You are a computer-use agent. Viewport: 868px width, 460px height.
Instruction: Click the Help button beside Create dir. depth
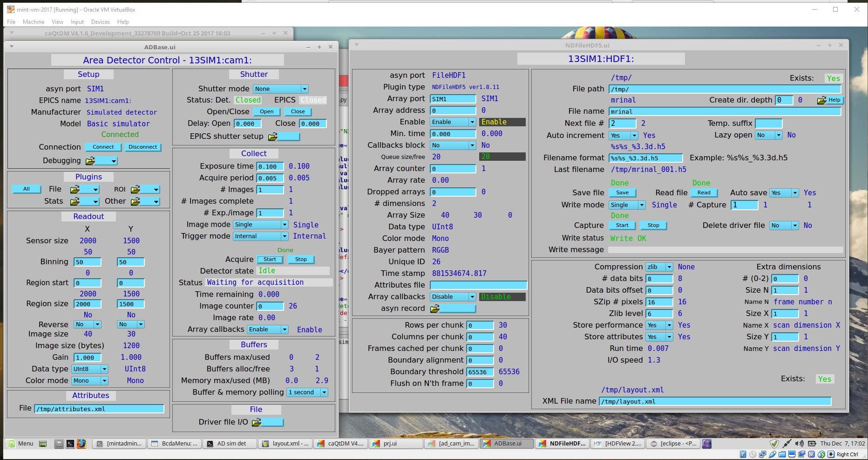[x=830, y=100]
